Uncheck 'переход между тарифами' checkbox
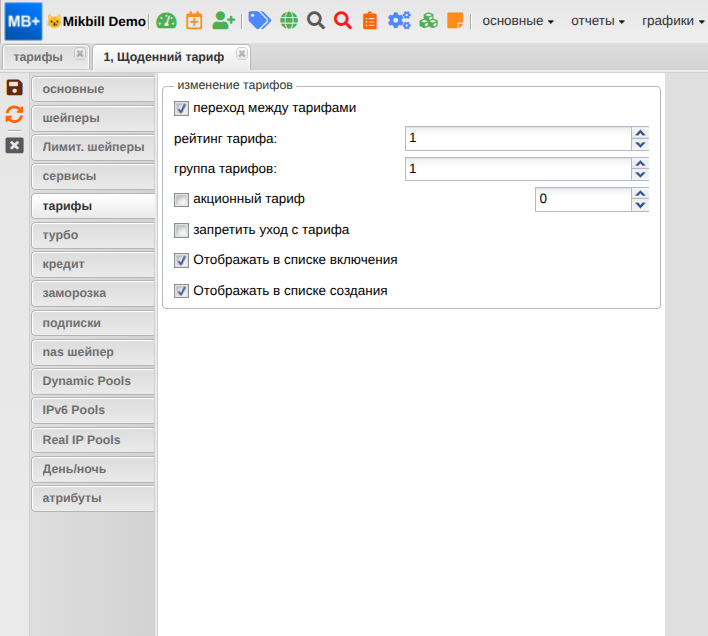The image size is (708, 636). point(181,108)
